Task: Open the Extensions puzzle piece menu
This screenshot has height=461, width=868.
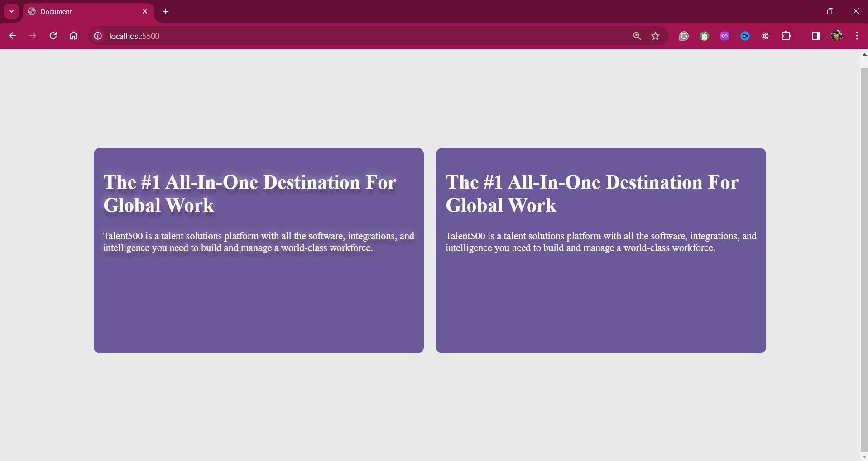Action: (x=786, y=36)
